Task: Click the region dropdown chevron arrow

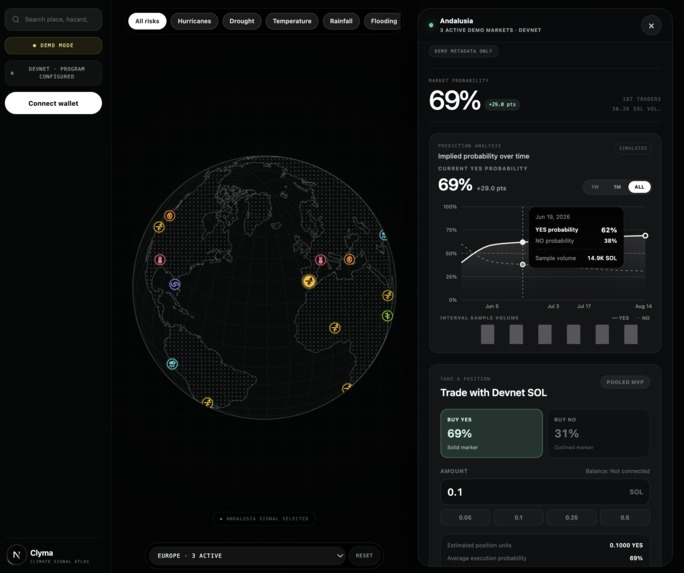Action: click(x=340, y=556)
